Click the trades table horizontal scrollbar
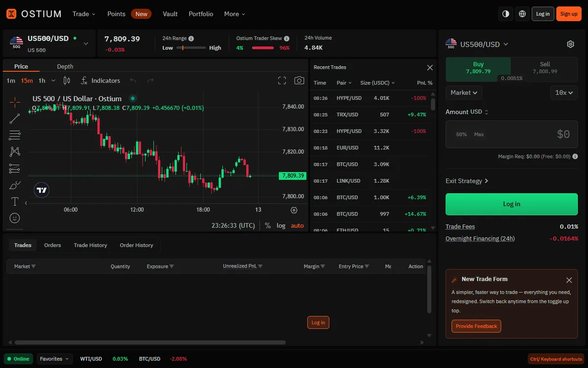The height and width of the screenshot is (368, 588). point(150,342)
